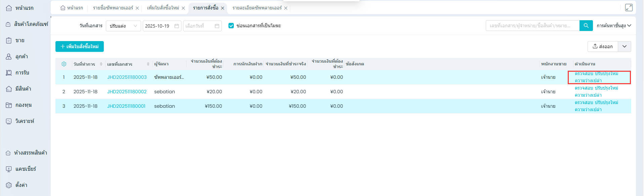Open กองทุน funds in sidebar

[x=23, y=105]
